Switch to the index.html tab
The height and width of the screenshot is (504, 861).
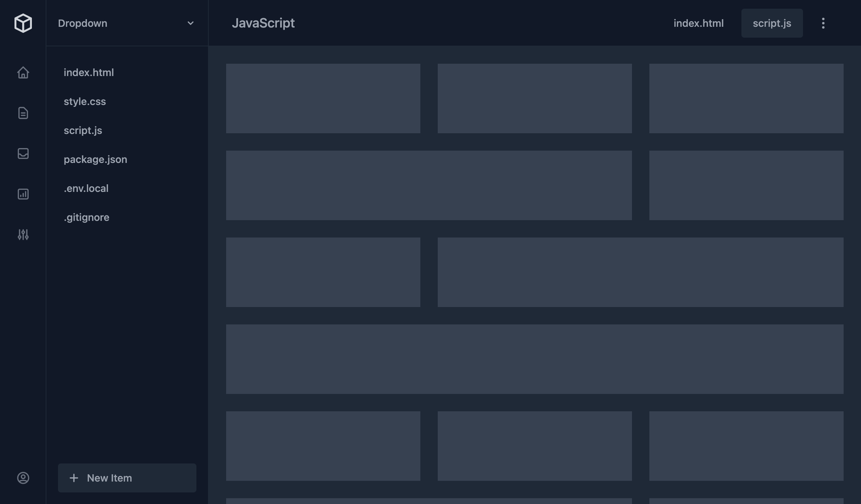[x=699, y=23]
